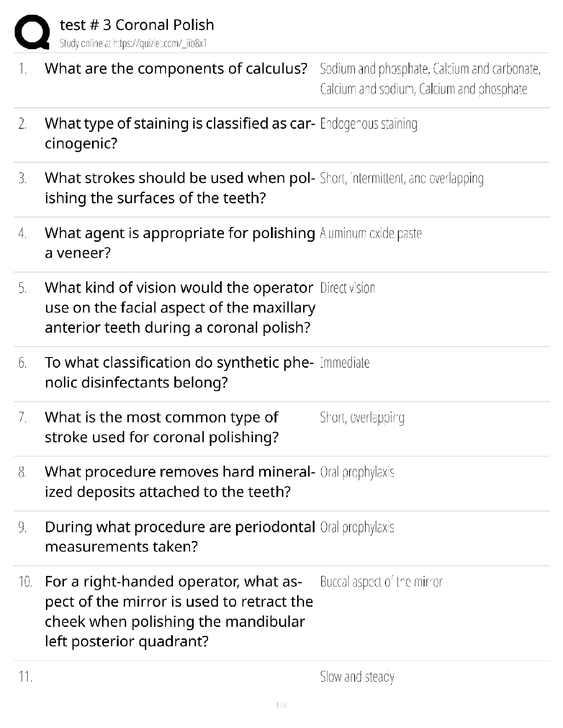Click the answer "Immediate"

345,363
